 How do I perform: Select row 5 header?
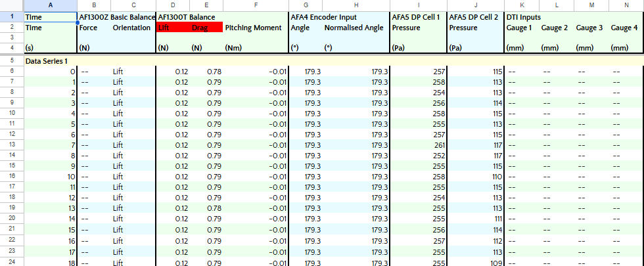click(12, 61)
